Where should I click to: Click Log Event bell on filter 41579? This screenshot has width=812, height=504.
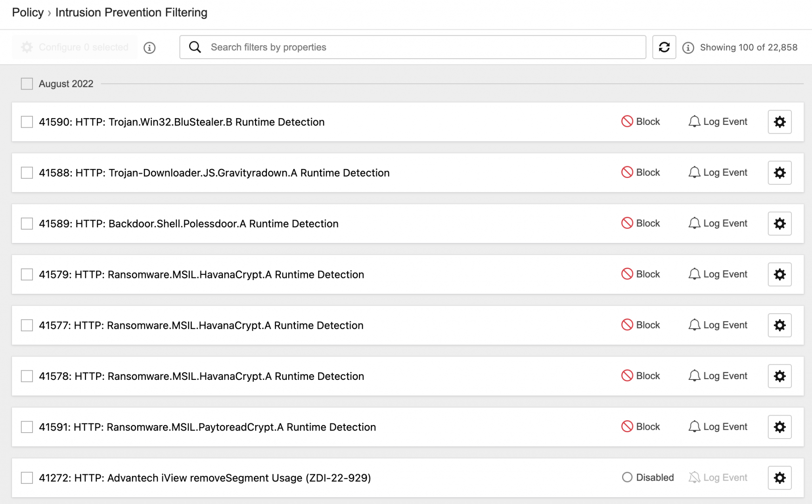click(x=694, y=274)
